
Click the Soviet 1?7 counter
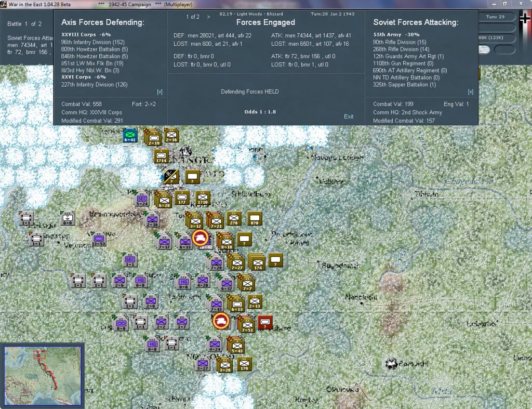tap(182, 198)
